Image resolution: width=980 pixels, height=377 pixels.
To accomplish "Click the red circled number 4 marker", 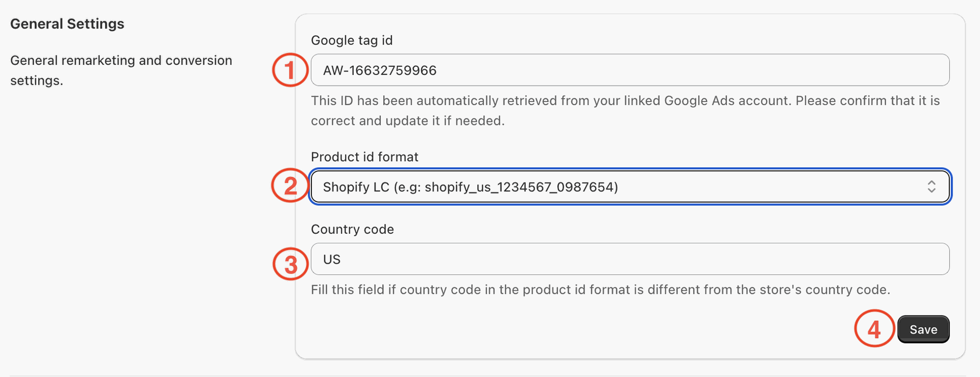I will tap(874, 329).
